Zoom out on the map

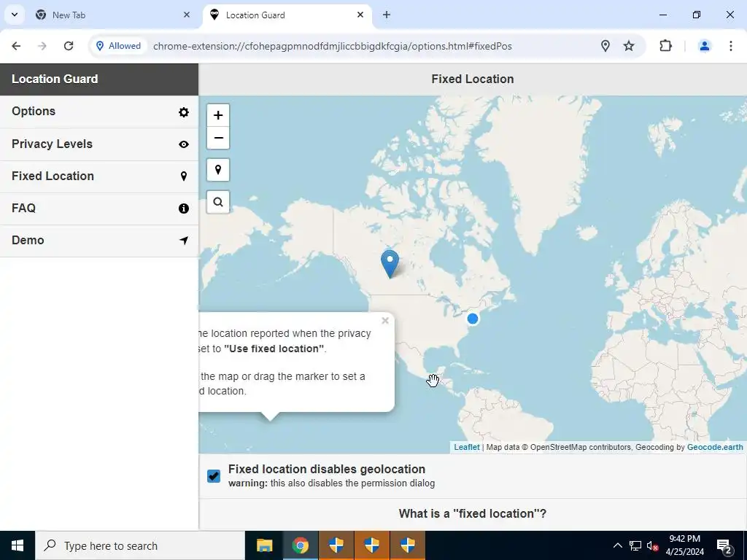[x=218, y=138]
